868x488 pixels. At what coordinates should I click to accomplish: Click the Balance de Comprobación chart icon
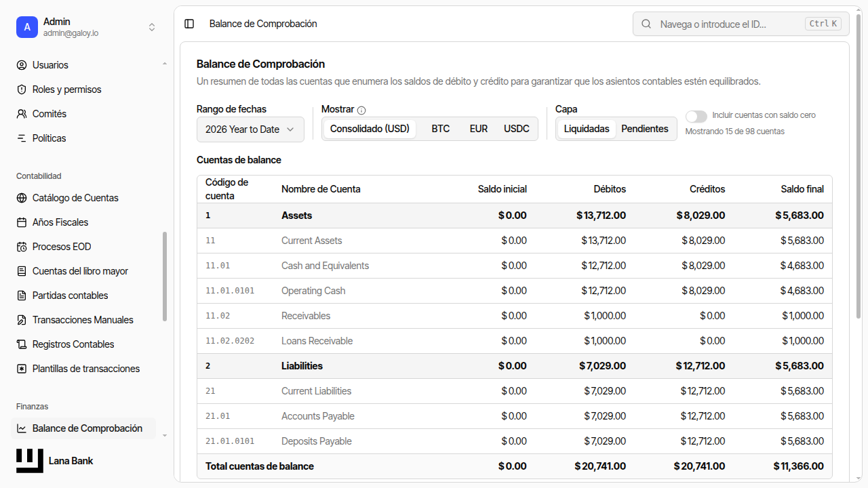(x=22, y=428)
